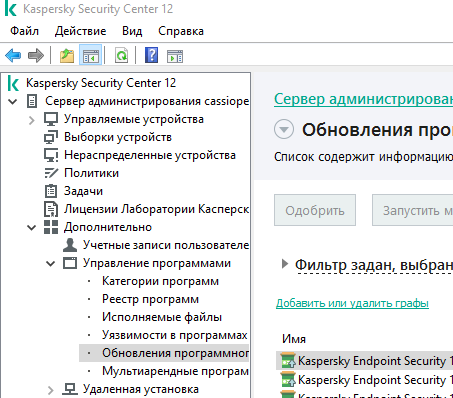Select Реестр программ in tree
The width and height of the screenshot is (453, 398).
(150, 299)
